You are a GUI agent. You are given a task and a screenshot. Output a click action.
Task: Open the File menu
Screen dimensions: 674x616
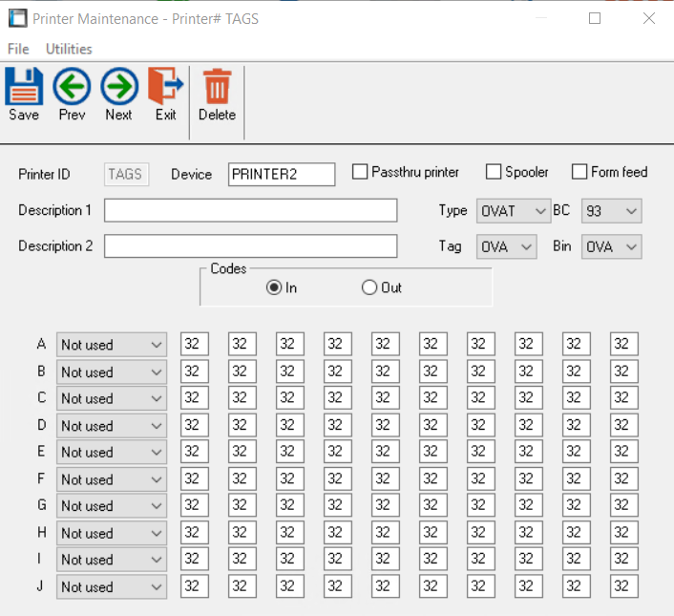coord(18,49)
